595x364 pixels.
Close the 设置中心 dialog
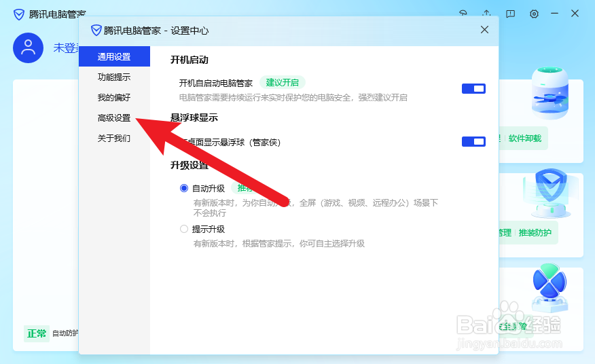coord(484,30)
